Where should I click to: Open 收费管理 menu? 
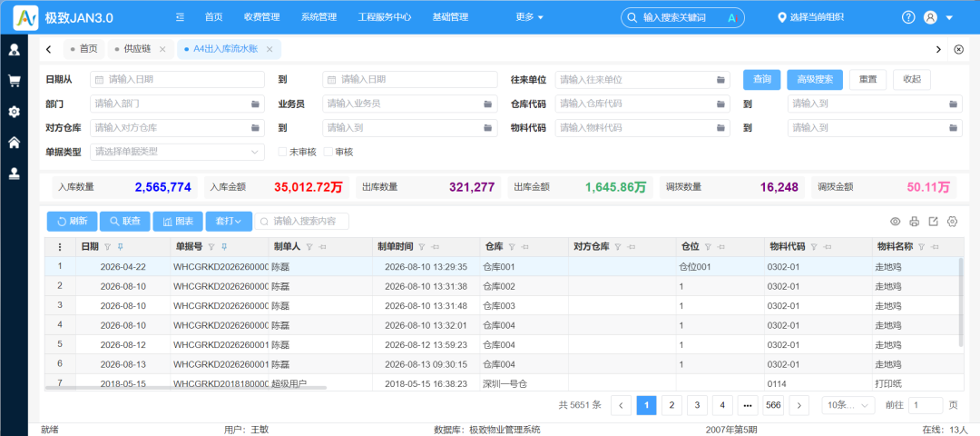262,17
